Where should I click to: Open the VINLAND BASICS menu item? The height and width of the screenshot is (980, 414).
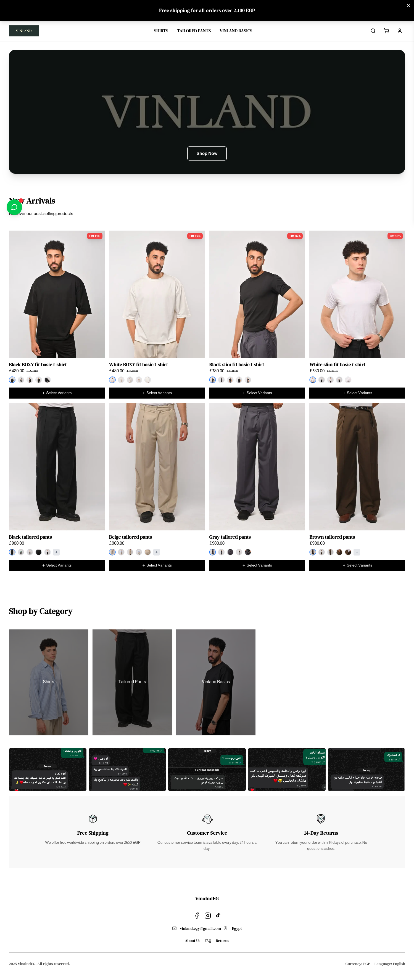point(236,31)
